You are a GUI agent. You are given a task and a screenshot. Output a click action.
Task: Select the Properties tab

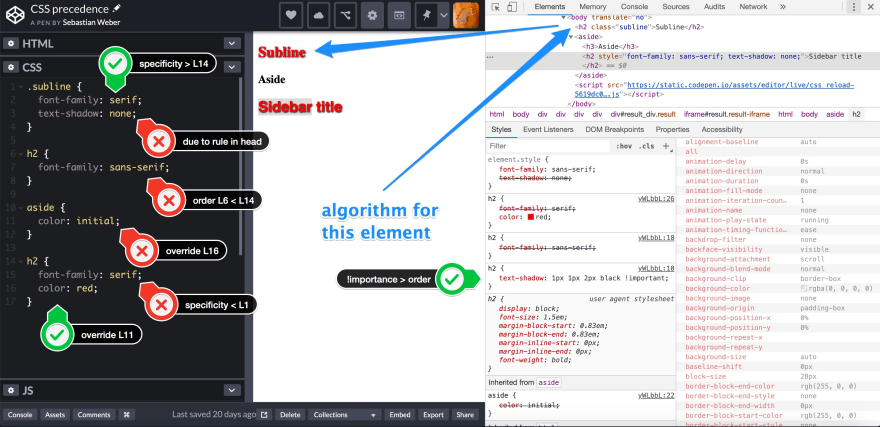672,130
